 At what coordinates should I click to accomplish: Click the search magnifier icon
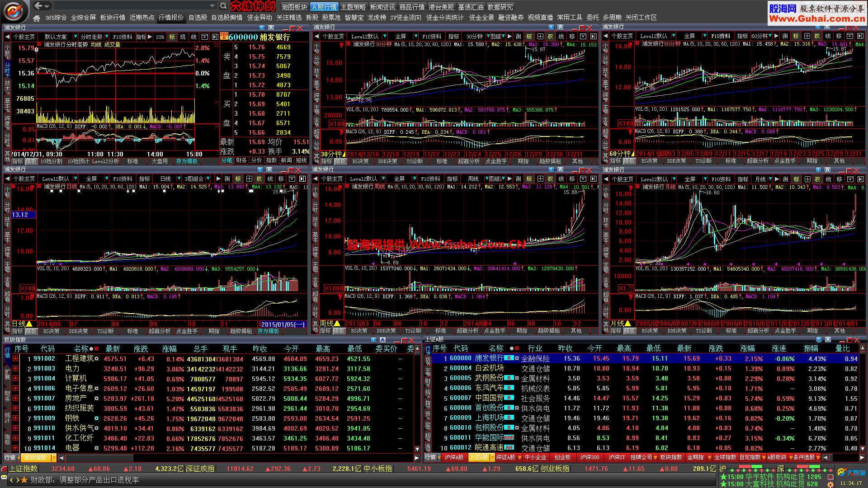[223, 6]
